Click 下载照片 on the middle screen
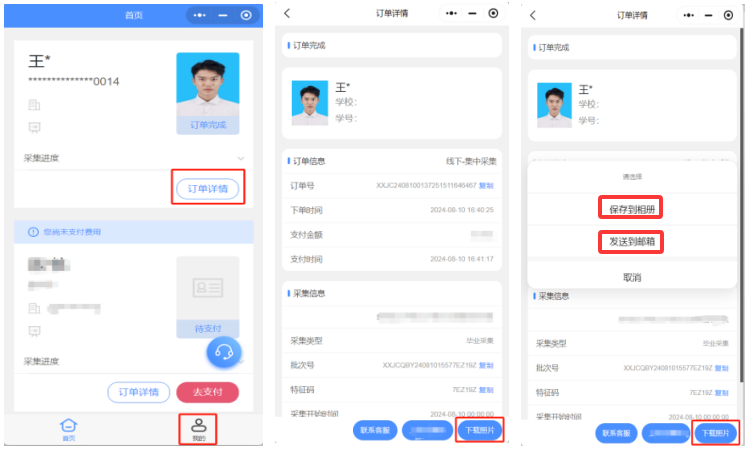Viewport: 745px width, 449px height. [478, 431]
